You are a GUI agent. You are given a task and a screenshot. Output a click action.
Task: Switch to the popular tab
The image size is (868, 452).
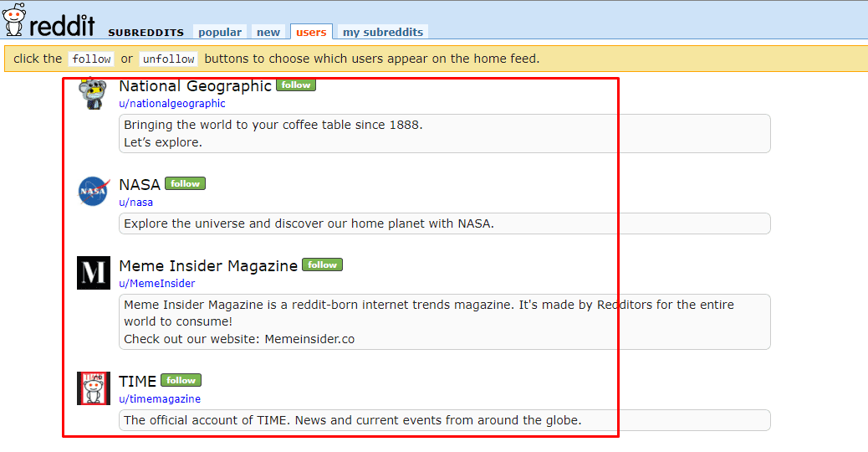pos(220,32)
